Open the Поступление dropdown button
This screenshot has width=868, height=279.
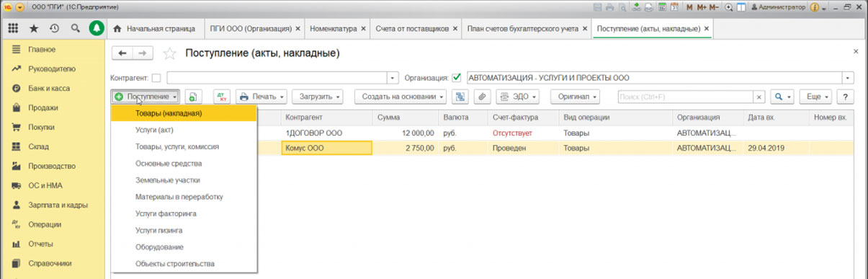click(x=146, y=97)
